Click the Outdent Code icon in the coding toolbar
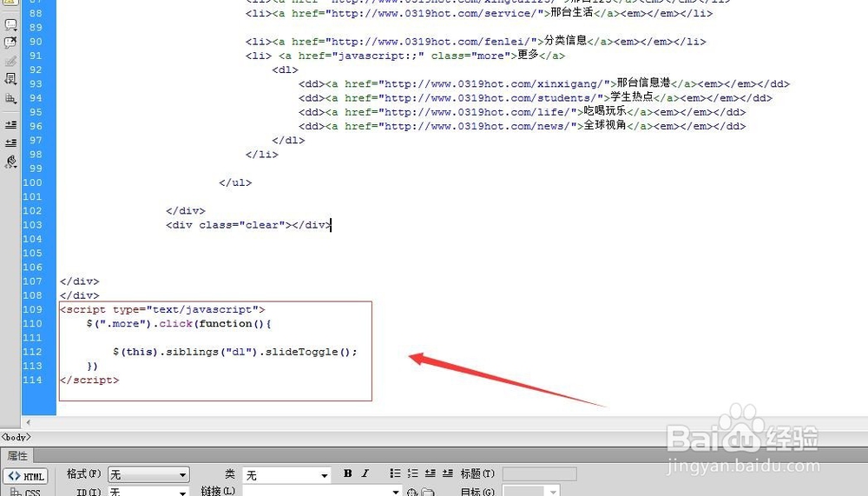The height and width of the screenshot is (496, 868). [10, 143]
